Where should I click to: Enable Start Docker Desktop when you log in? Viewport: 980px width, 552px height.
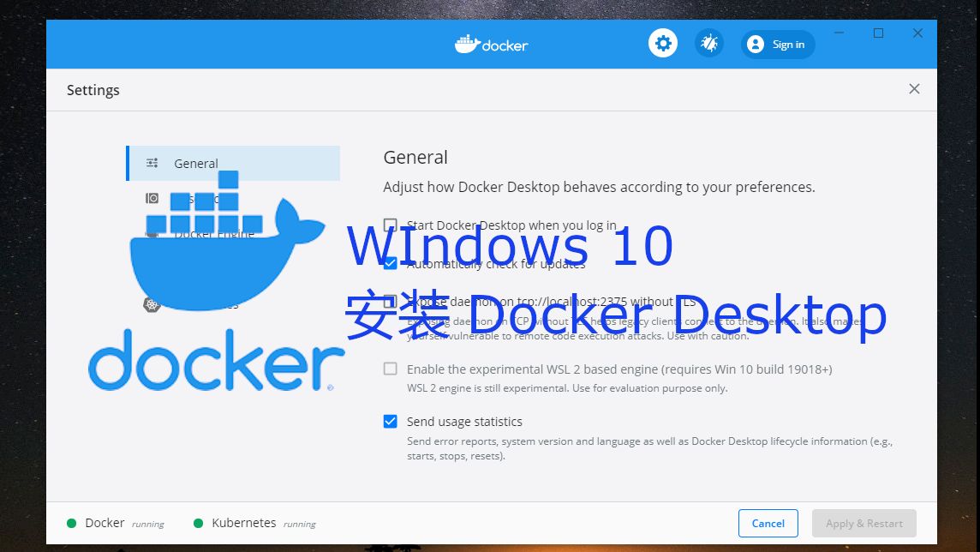[390, 225]
